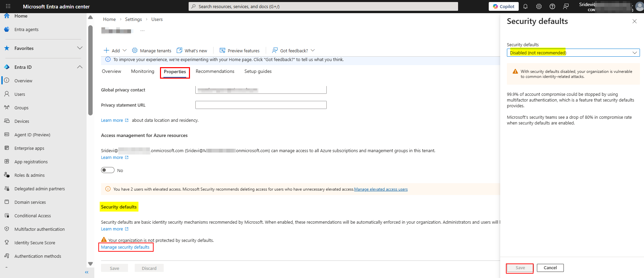Image resolution: width=644 pixels, height=278 pixels.
Task: Click the Entra ID diamond icon
Action: point(7,67)
